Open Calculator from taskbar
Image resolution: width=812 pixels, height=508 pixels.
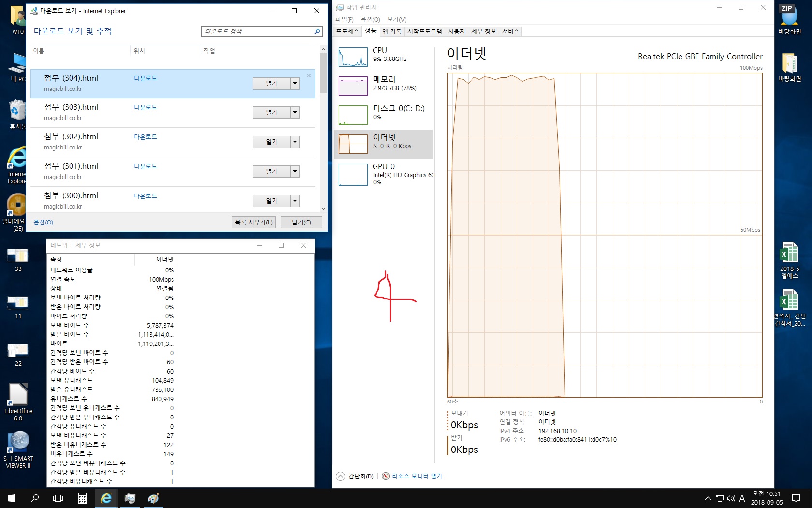(82, 498)
